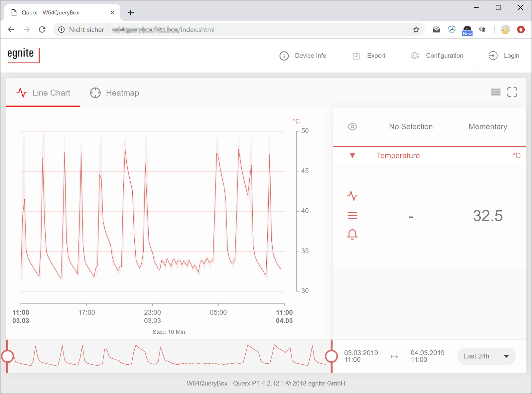Open the hamburger list menu icon
The image size is (532, 394).
pos(495,92)
